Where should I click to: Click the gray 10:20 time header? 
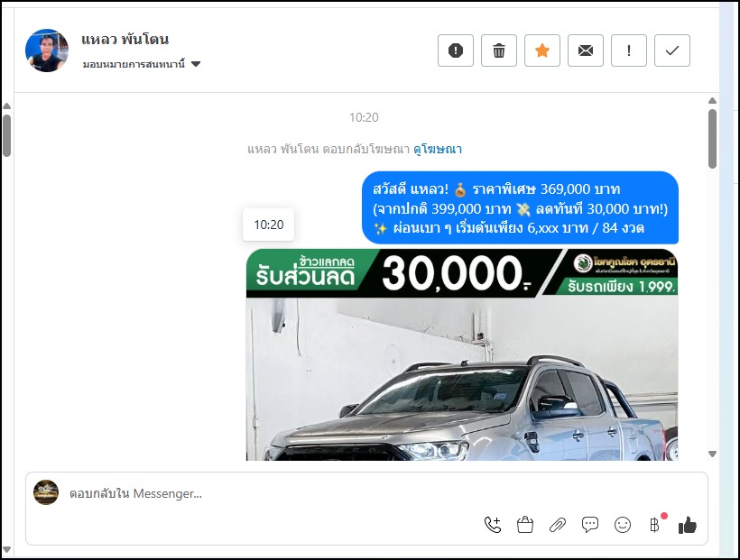pyautogui.click(x=364, y=117)
